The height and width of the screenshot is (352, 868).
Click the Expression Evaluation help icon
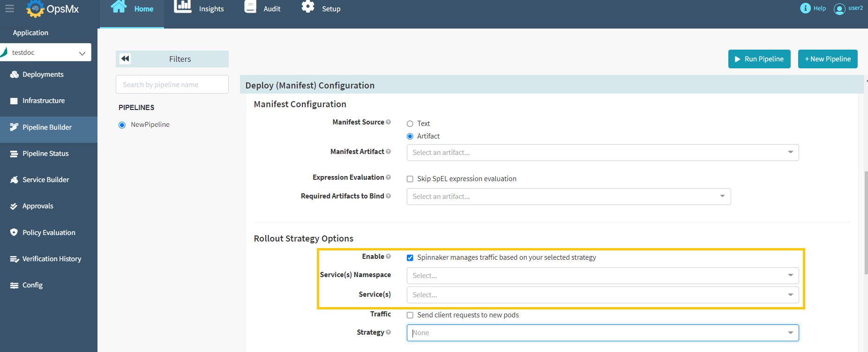(388, 177)
